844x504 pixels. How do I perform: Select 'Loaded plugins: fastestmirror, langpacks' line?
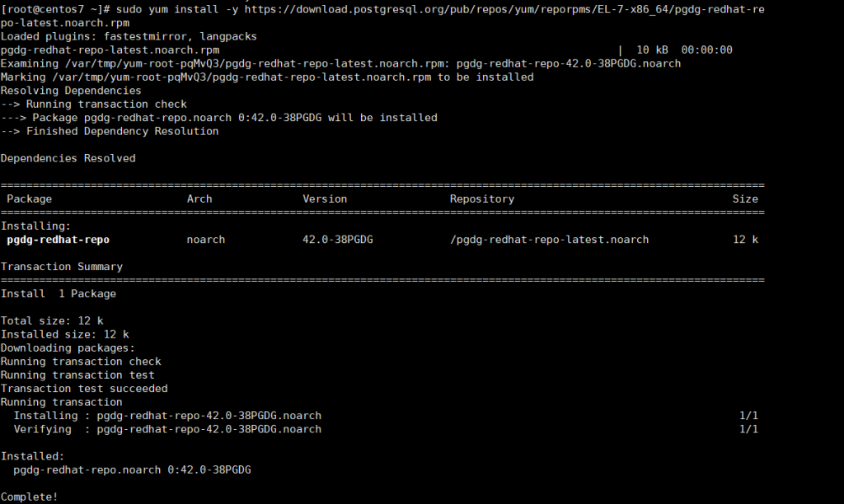tap(129, 36)
